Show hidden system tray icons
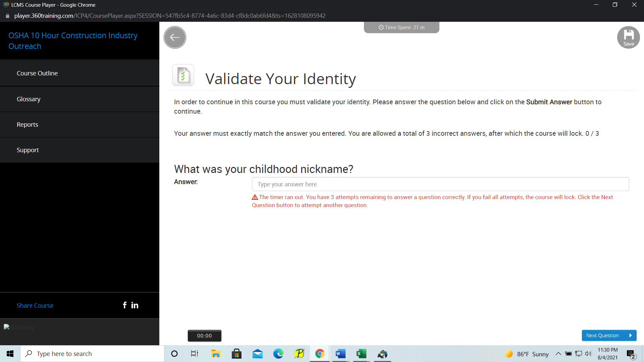Image resolution: width=644 pixels, height=362 pixels. [x=558, y=354]
